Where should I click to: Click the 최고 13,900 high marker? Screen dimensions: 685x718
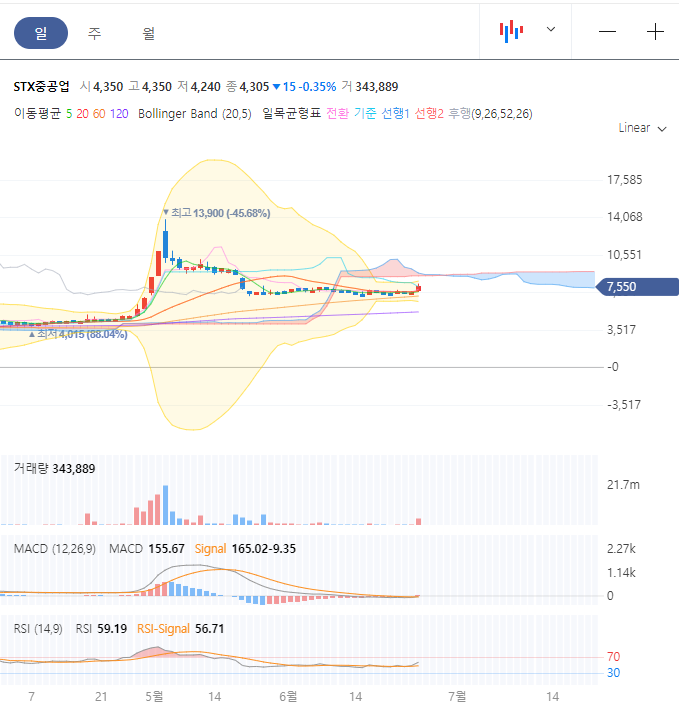point(217,213)
